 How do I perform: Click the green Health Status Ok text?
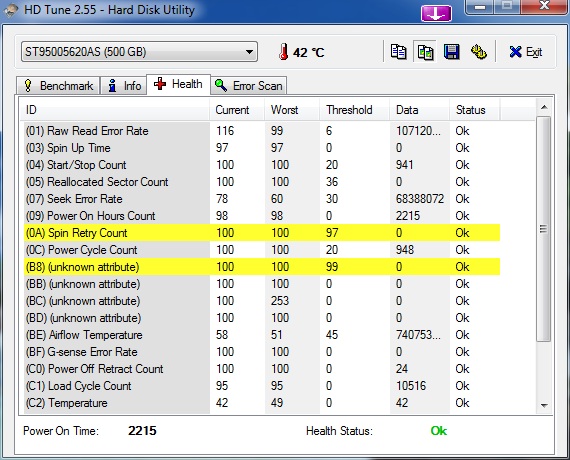[x=439, y=431]
